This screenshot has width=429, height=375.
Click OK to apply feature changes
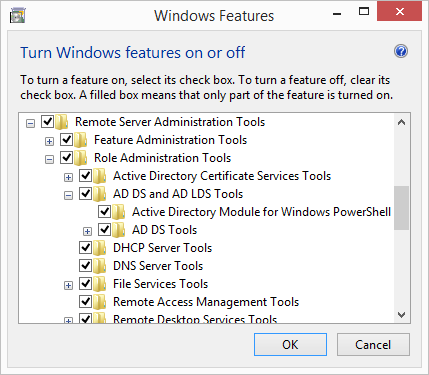(x=290, y=345)
